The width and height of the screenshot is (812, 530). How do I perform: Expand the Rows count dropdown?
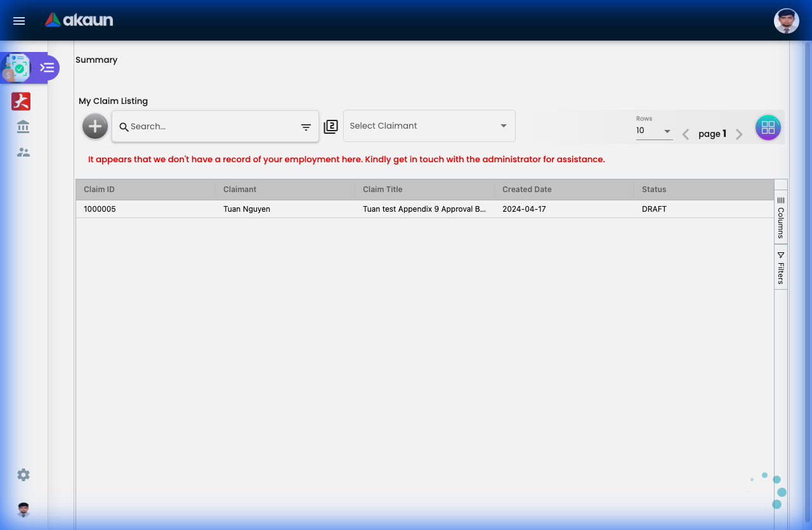[655, 131]
